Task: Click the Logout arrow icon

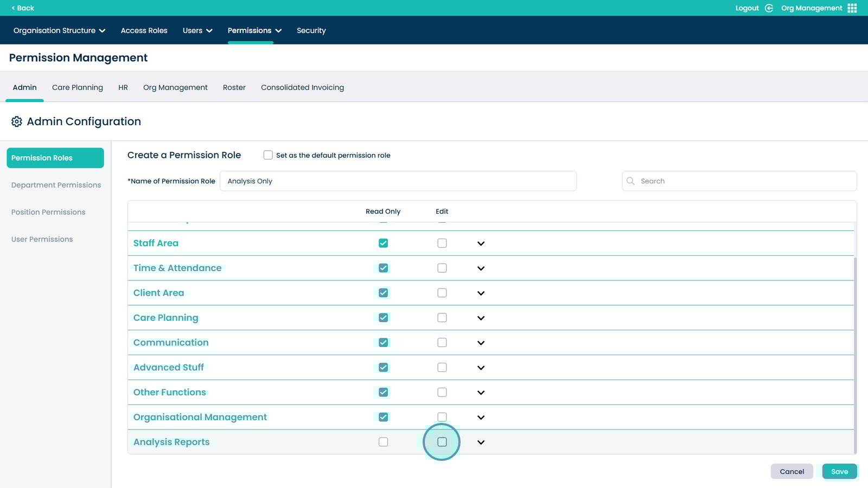Action: tap(769, 8)
